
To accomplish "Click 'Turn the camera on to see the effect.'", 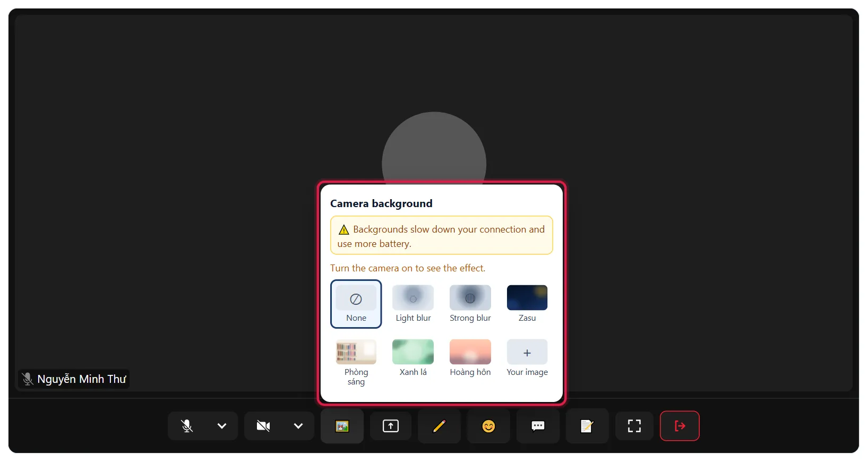I will 408,268.
